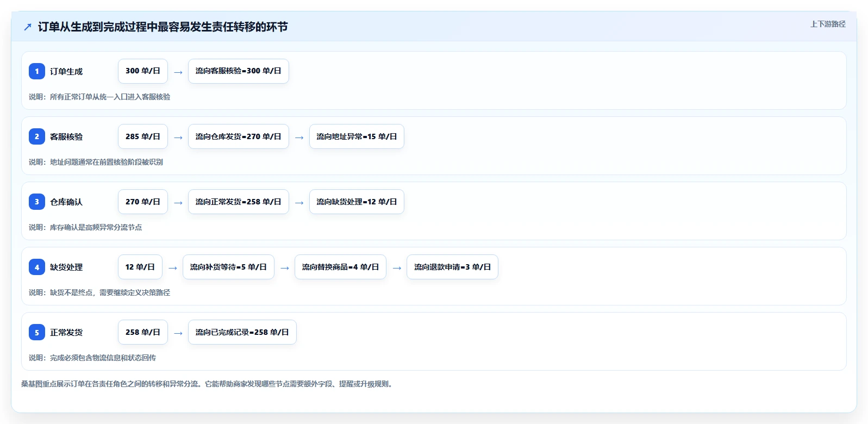Click the note 地址问题通常在前置核验阶段被识别
This screenshot has width=868, height=424.
point(96,162)
